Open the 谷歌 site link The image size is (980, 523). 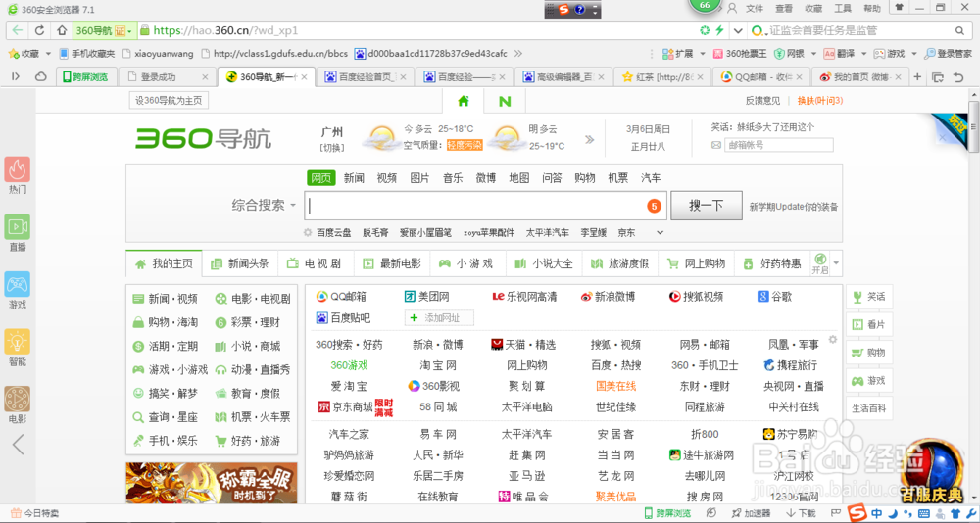774,296
